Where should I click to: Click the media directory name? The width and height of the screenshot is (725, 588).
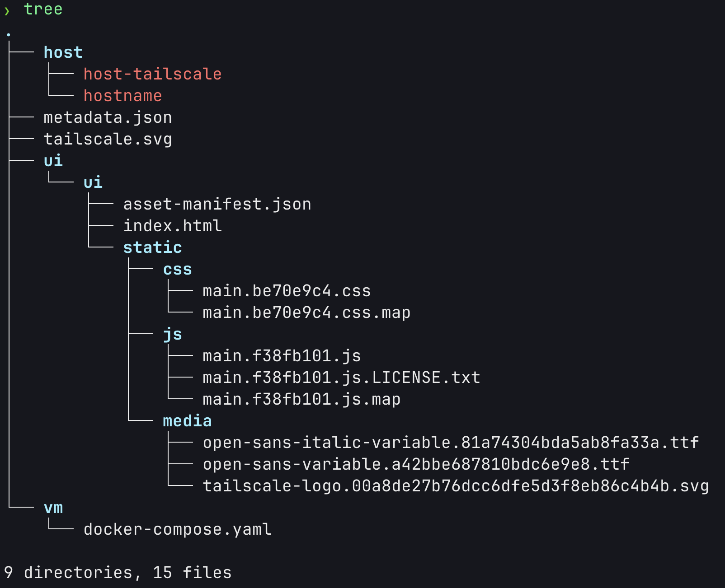(187, 421)
